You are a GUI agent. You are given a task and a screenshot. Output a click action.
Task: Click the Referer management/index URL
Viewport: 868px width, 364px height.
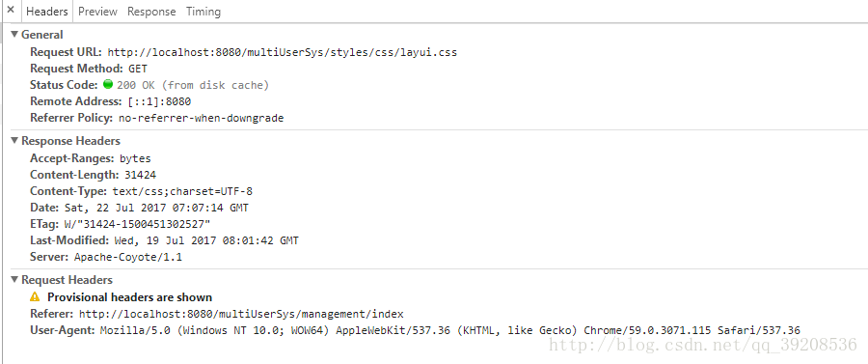click(x=241, y=314)
